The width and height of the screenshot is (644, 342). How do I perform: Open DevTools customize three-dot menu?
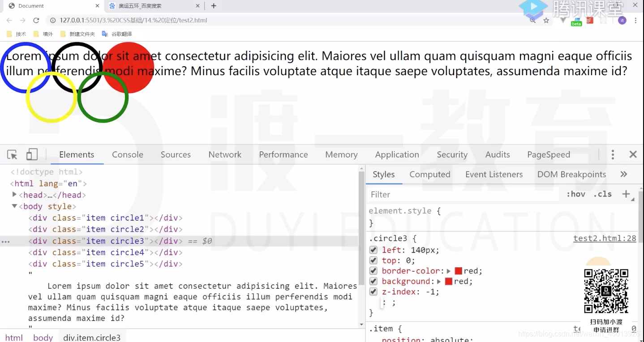click(613, 155)
